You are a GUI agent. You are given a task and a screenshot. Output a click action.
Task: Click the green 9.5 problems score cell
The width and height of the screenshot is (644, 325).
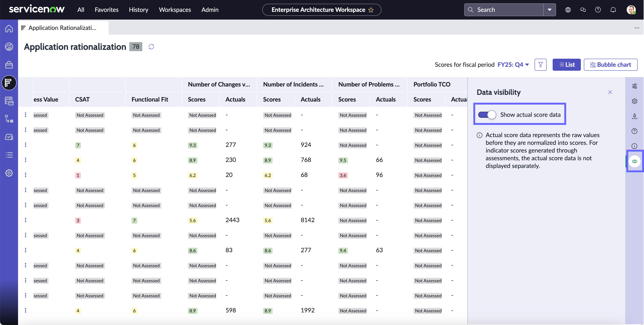(x=343, y=160)
